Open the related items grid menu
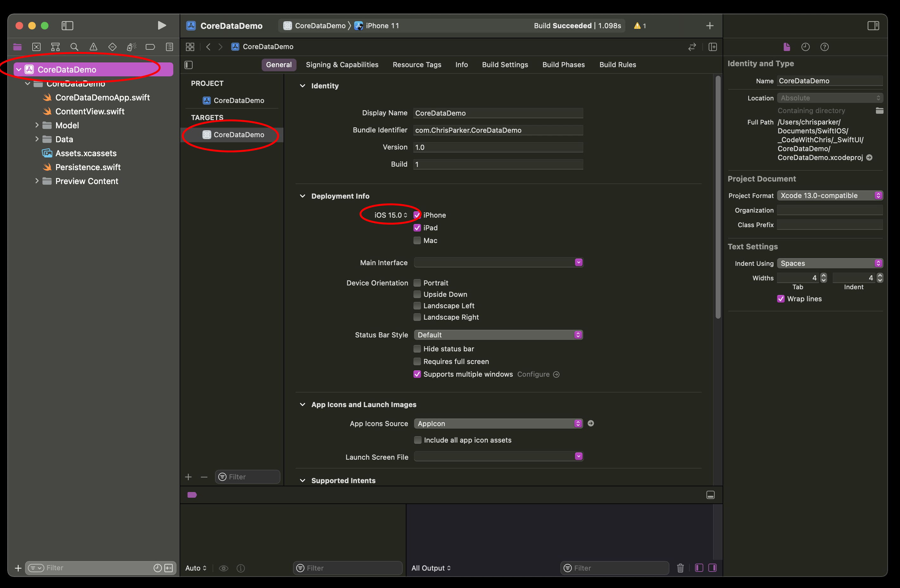 190,47
